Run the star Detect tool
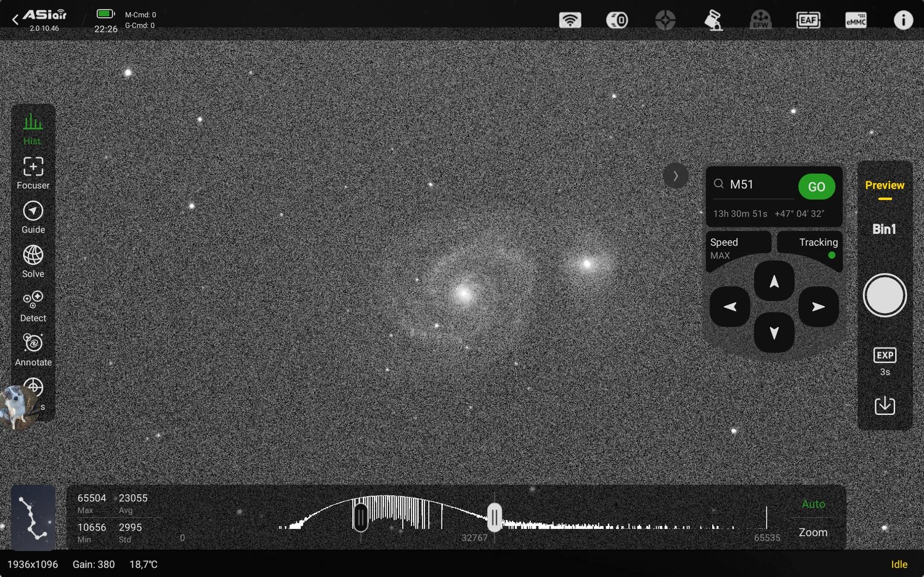The width and height of the screenshot is (924, 577). (33, 306)
